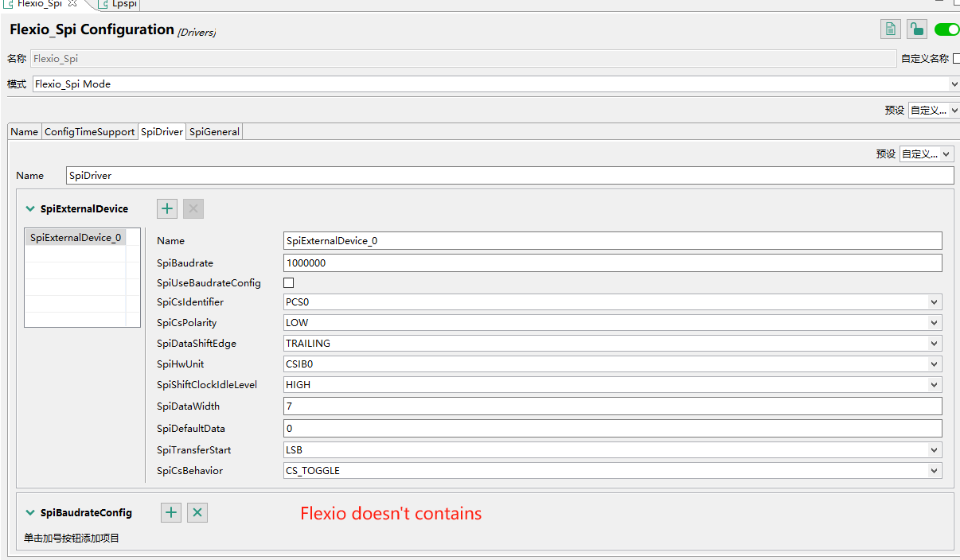
Task: Remove SpiBaudrateConfig item with X icon
Action: (197, 513)
